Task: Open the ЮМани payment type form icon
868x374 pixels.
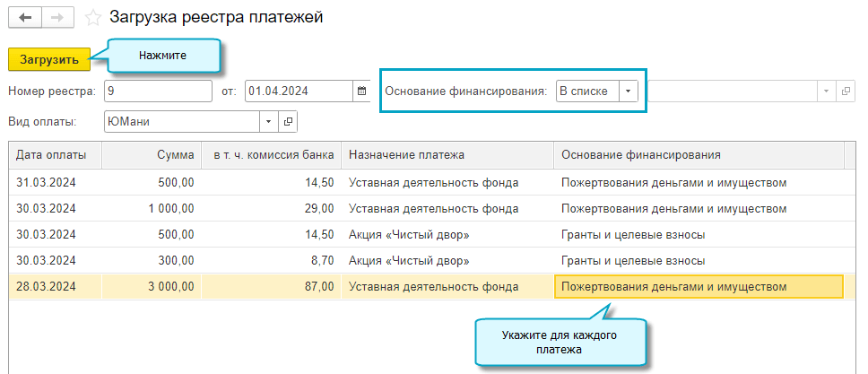Action: (x=288, y=121)
